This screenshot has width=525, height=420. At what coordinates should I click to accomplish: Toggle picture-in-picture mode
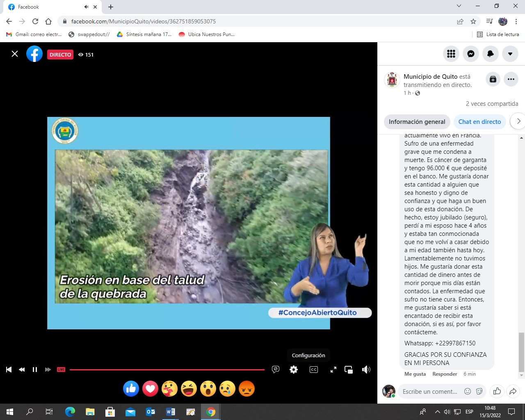click(x=349, y=370)
